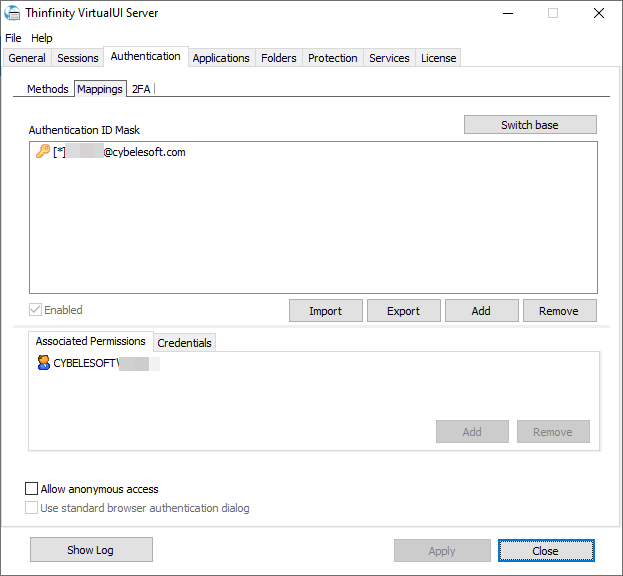Switch to the Services tab
623x576 pixels.
(x=389, y=58)
